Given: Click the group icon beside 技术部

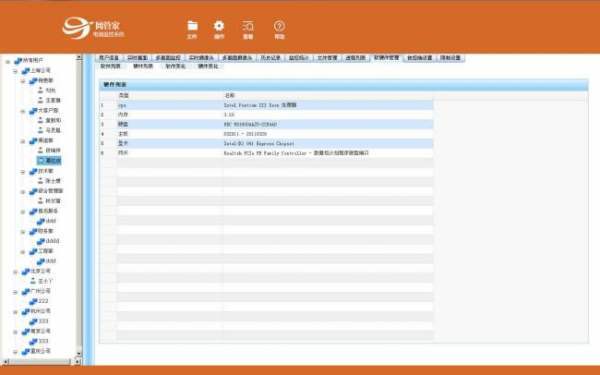Looking at the screenshot, I should [33, 171].
